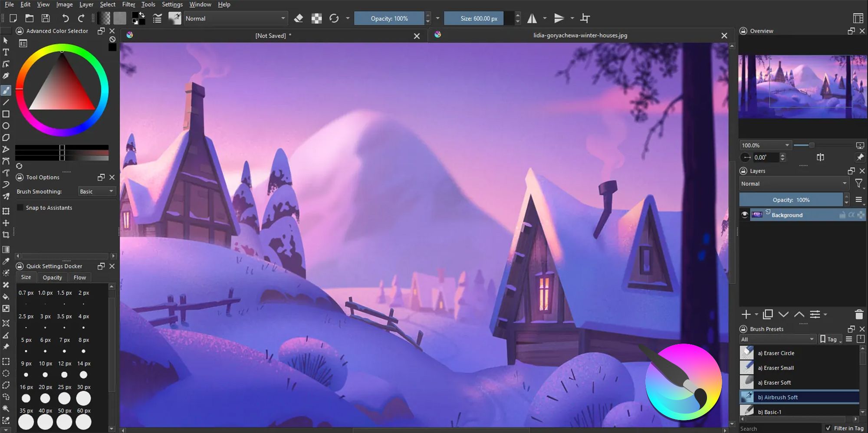Screen dimensions: 868x433
Task: Click the toolbar Opacity 100% slider
Action: (x=389, y=18)
